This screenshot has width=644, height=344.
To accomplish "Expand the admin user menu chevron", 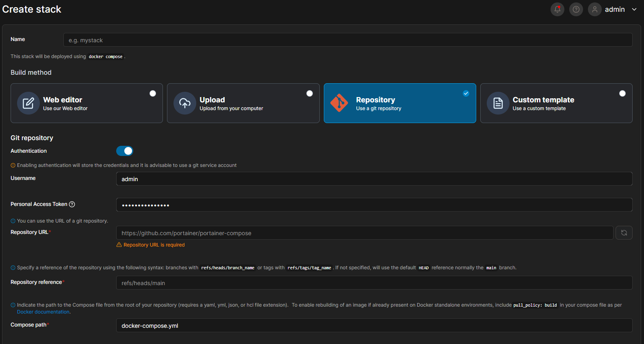I will (634, 9).
